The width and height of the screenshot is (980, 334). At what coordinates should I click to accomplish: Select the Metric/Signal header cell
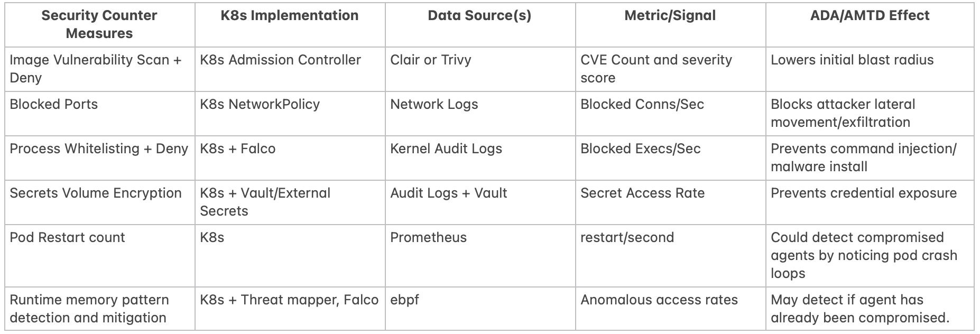tap(670, 16)
